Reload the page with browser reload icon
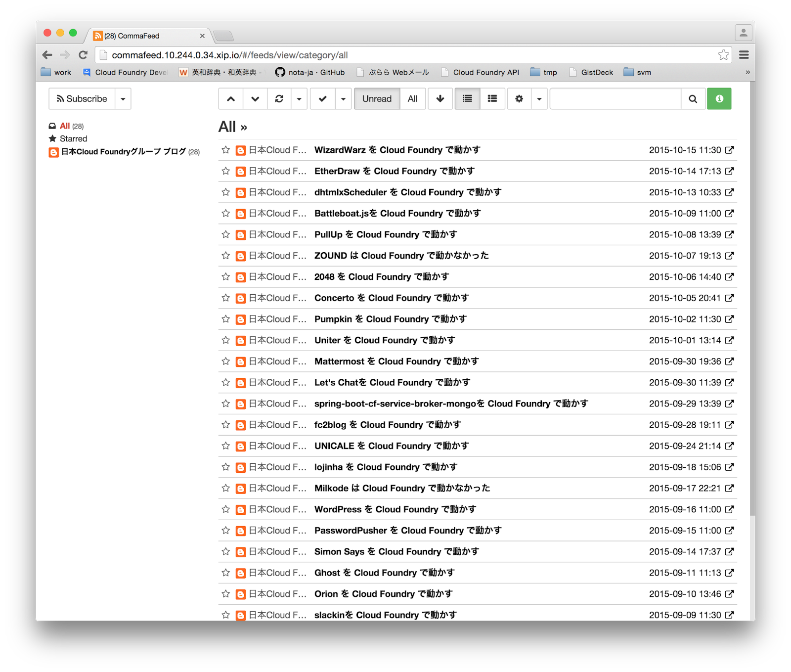Screen dimensions: 791x672 point(83,55)
